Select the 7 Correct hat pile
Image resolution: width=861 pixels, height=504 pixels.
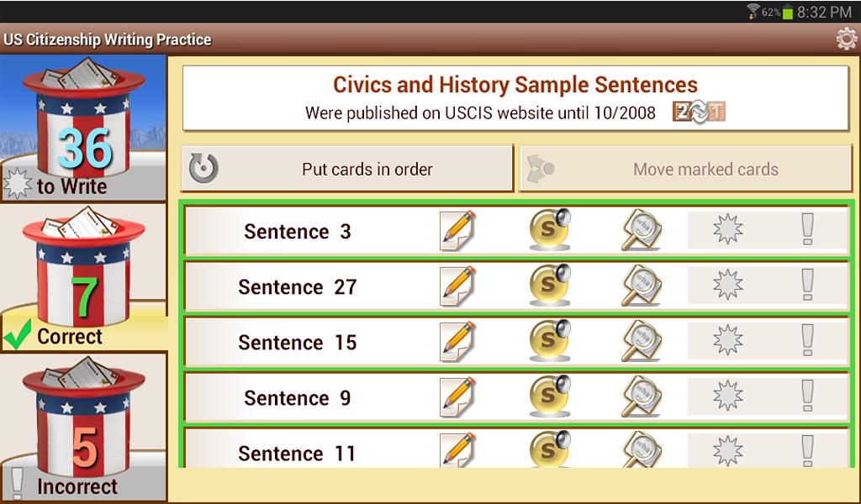83,278
